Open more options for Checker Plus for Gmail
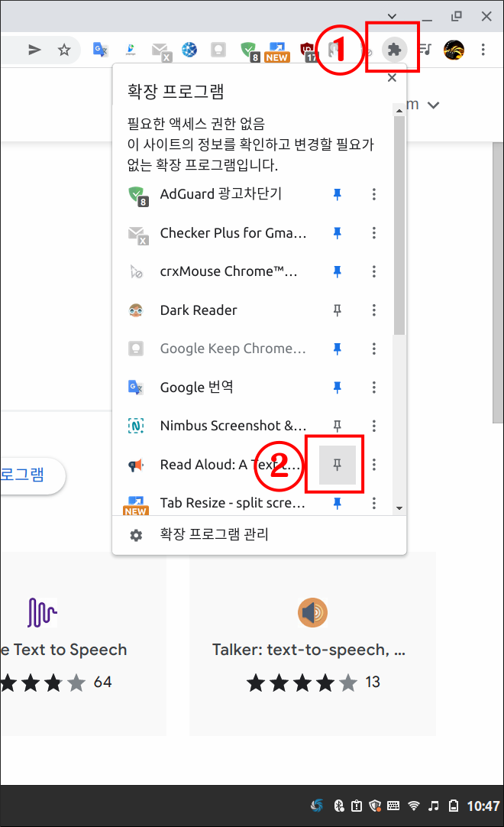504x827 pixels. 373,232
